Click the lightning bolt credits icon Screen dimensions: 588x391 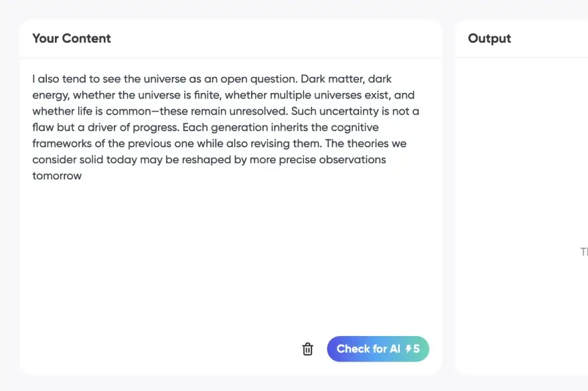pos(409,349)
